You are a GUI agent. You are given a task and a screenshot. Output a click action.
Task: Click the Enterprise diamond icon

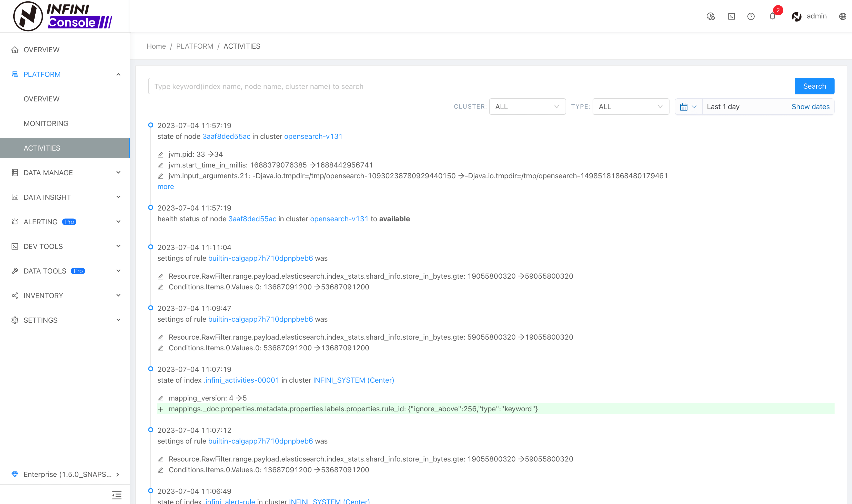(x=15, y=474)
